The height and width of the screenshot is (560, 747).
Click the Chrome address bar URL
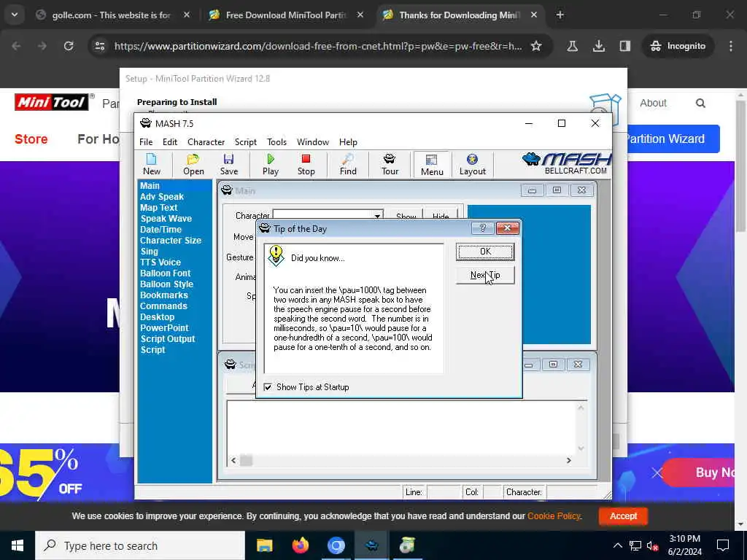pos(318,46)
